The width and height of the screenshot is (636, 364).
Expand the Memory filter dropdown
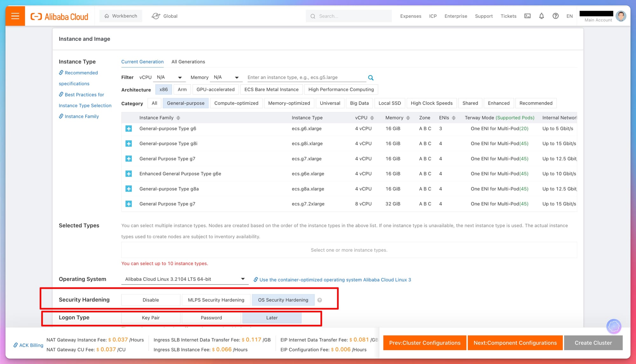(226, 77)
